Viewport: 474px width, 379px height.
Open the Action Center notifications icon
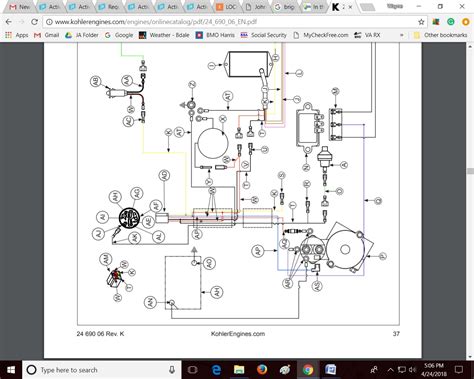tap(459, 370)
